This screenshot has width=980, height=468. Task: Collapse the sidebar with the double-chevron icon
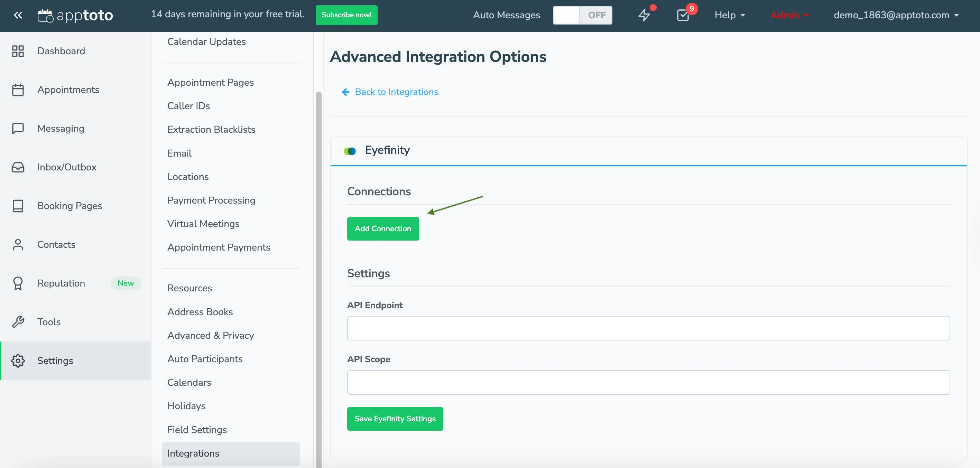point(18,15)
